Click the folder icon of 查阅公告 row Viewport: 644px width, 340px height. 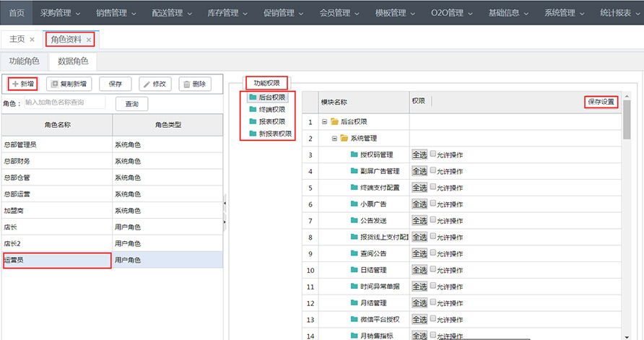(x=354, y=253)
